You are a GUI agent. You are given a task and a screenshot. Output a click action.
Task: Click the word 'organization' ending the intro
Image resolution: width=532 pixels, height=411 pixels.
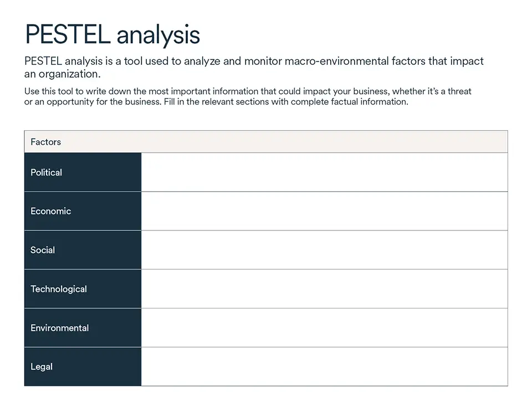[68, 74]
